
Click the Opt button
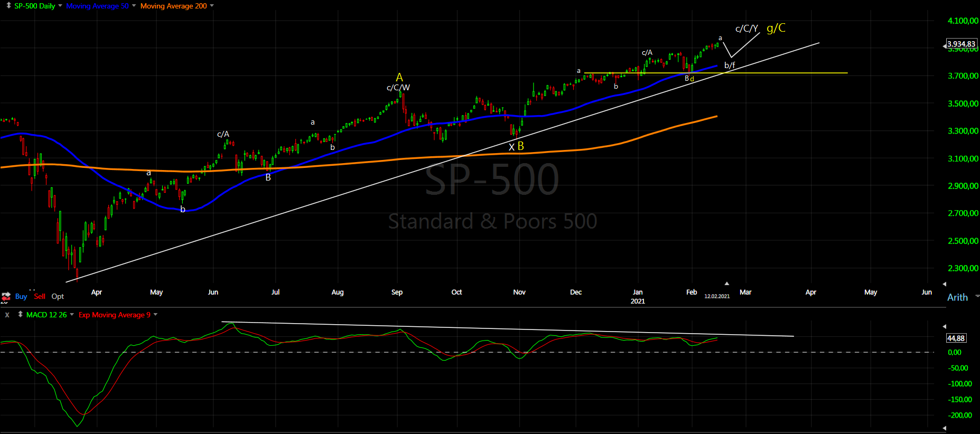pos(58,297)
